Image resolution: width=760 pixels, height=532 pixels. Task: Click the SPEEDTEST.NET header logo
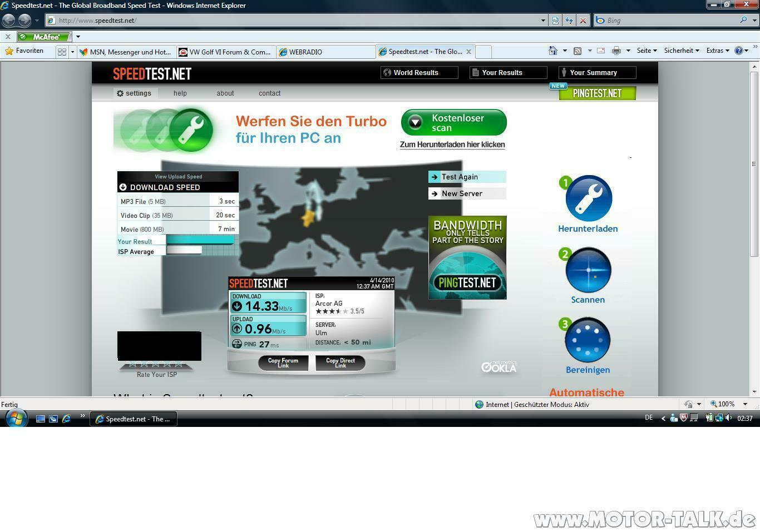[151, 73]
